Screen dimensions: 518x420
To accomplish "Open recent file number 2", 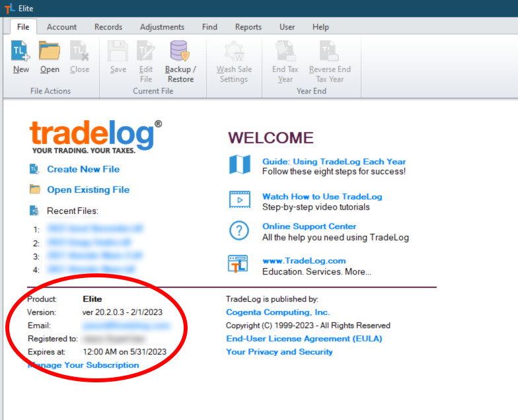I will [89, 242].
